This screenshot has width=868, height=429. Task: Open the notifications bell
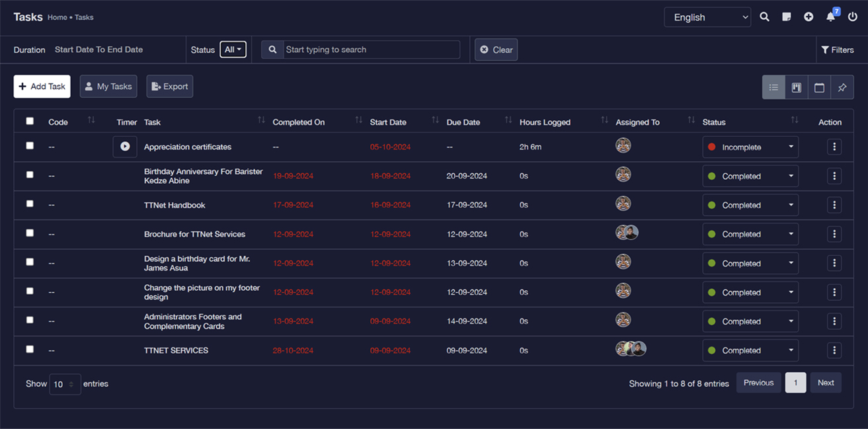coord(831,17)
